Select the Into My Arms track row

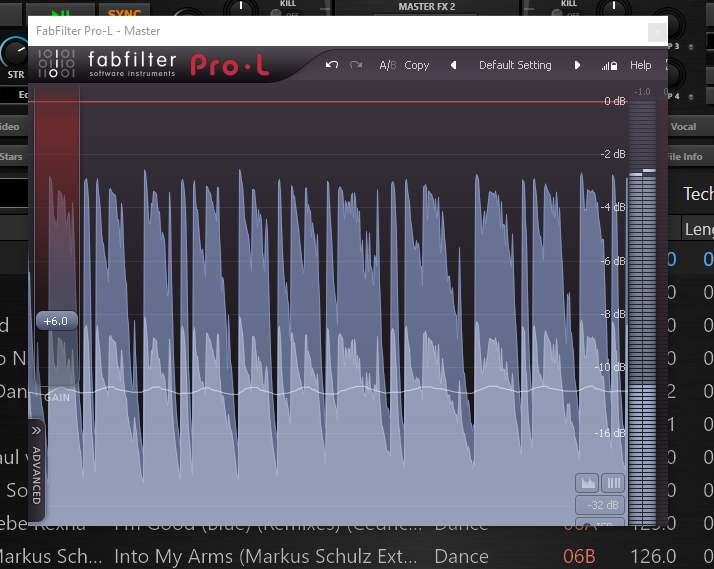(357, 556)
